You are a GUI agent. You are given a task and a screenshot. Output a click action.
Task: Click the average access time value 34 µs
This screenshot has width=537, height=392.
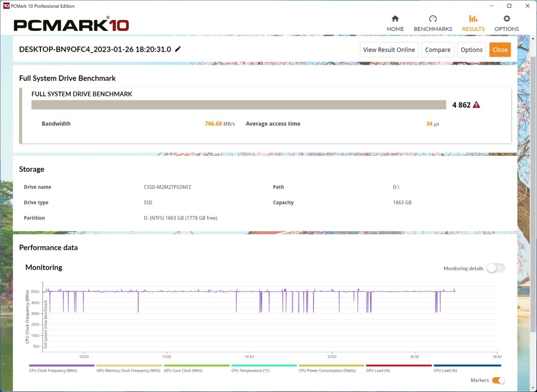(x=433, y=124)
